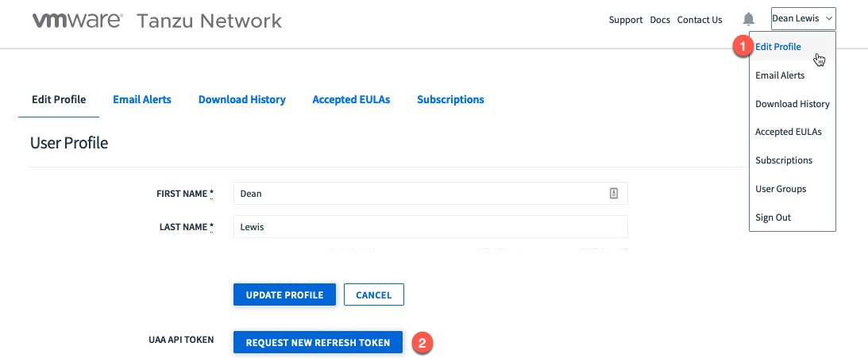Click the VMware Tanzu Network logo
This screenshot has width=868, height=358.
(x=156, y=21)
